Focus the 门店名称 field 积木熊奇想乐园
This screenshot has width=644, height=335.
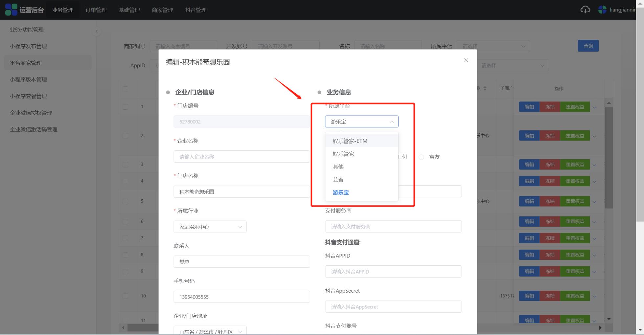point(241,192)
